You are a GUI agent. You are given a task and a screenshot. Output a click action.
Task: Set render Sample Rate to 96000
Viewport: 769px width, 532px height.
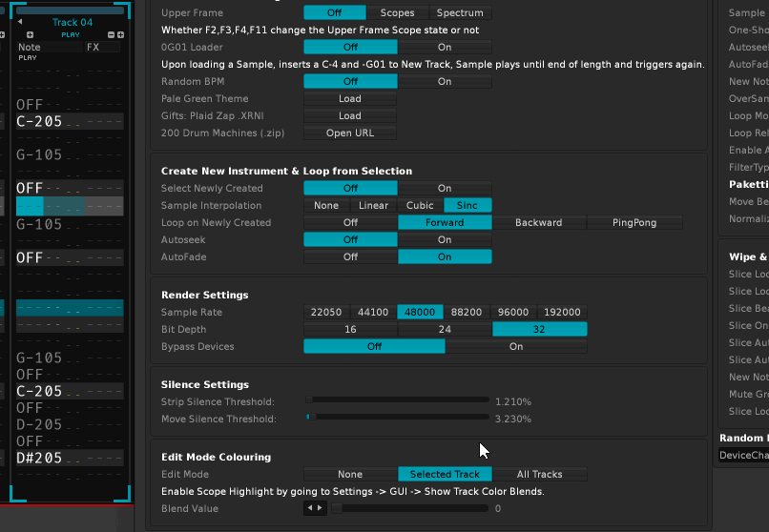coord(513,312)
